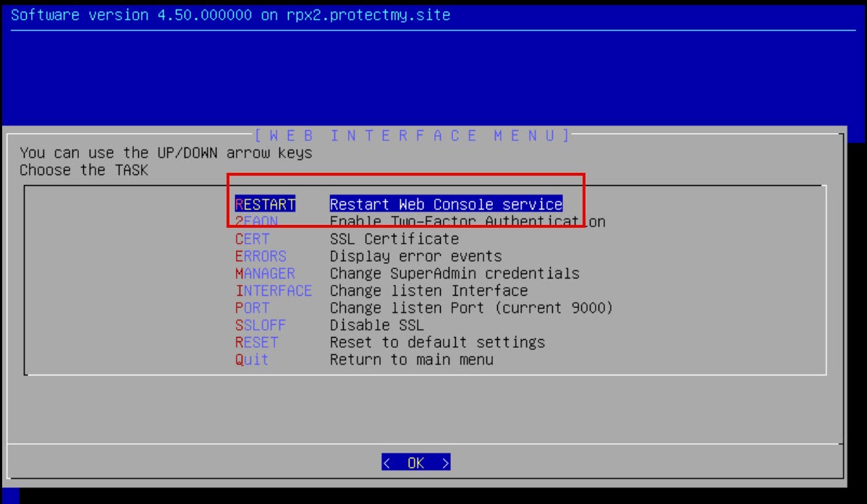Select the MANAGER menu tag
Screen dimensions: 867x504
[x=265, y=274]
